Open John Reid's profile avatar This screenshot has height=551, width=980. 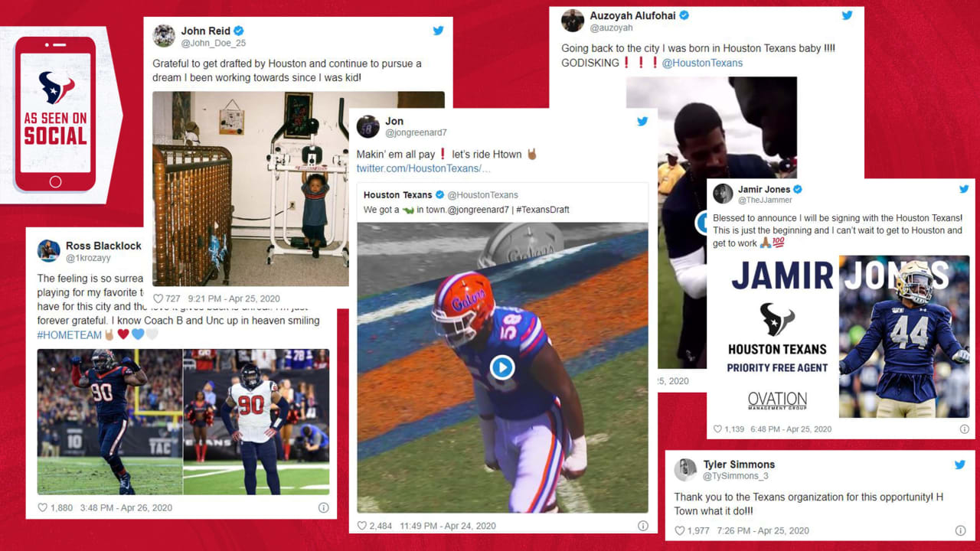[164, 36]
